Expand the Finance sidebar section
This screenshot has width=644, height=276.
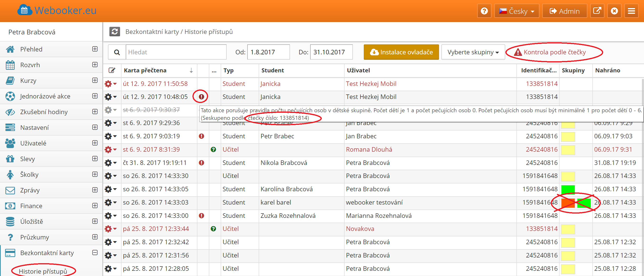click(95, 206)
